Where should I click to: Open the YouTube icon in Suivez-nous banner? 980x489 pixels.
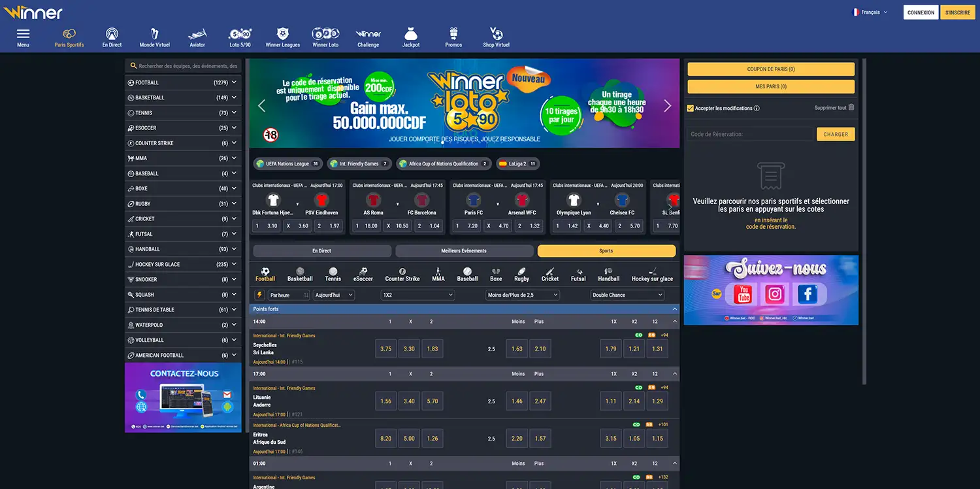click(743, 294)
